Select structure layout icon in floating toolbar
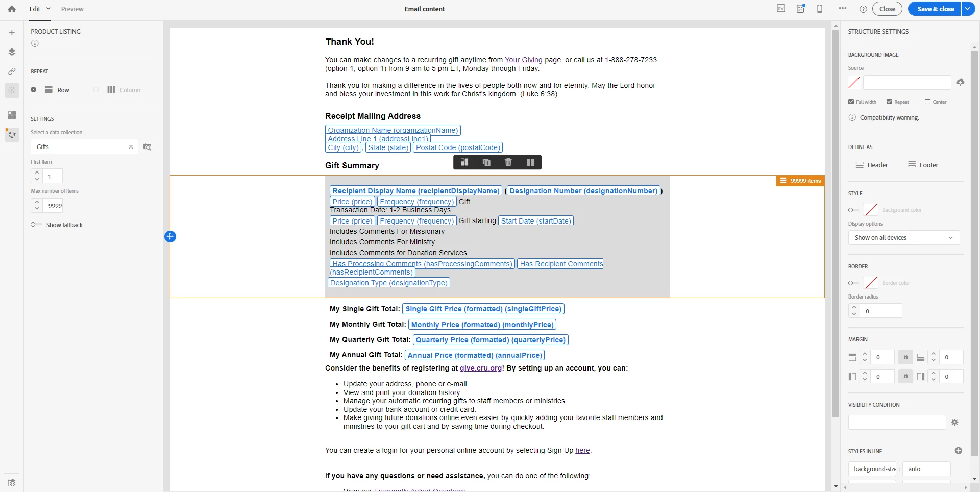Screen dimensions: 980x492 [x=464, y=162]
